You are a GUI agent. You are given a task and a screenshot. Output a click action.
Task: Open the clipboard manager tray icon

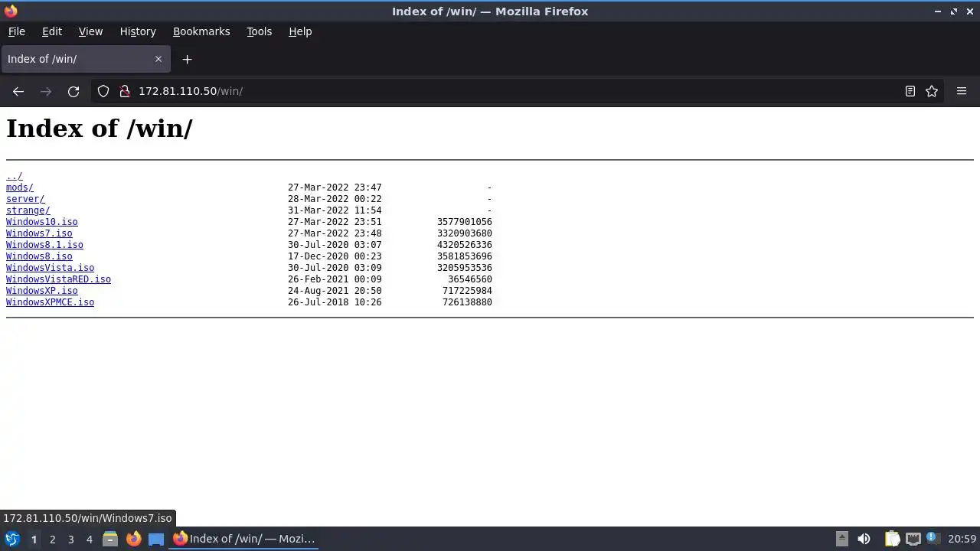[892, 539]
